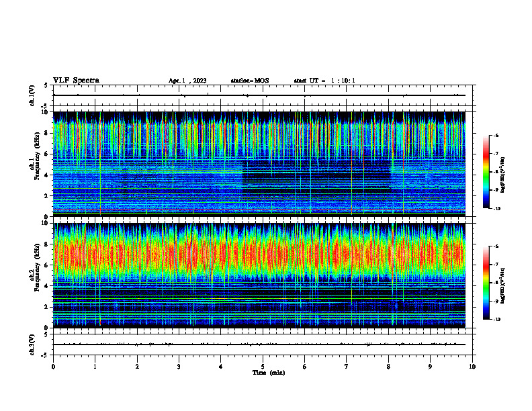
Task: Click time axis tick label "2"
Action: (x=137, y=367)
